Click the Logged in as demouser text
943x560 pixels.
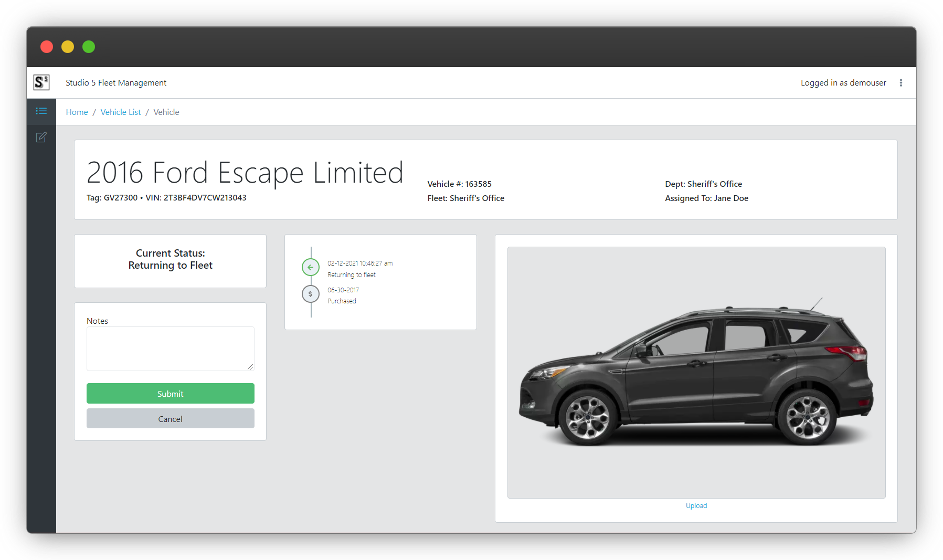pyautogui.click(x=843, y=83)
